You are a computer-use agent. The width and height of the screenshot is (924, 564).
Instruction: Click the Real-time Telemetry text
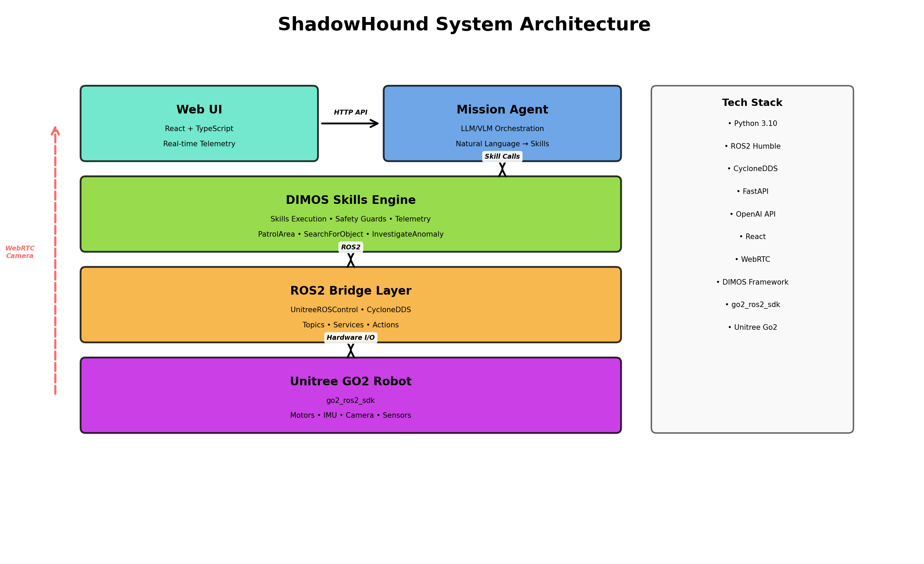(199, 144)
